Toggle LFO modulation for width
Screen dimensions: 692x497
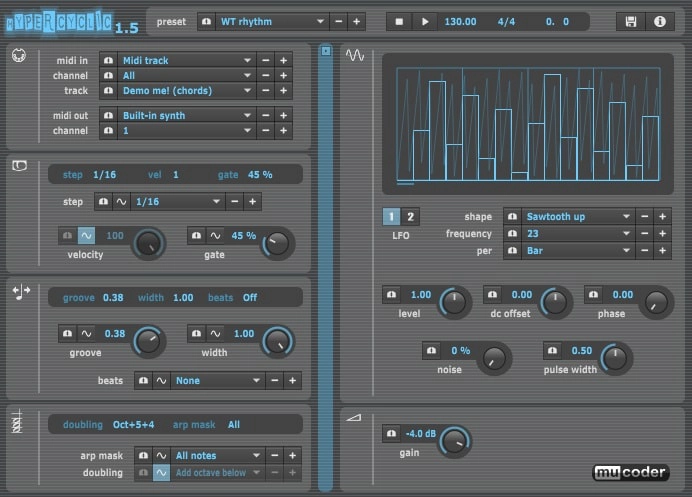[215, 334]
